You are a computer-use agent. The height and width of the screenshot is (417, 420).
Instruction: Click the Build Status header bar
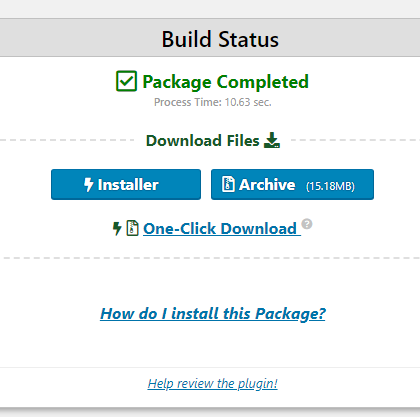coord(210,39)
